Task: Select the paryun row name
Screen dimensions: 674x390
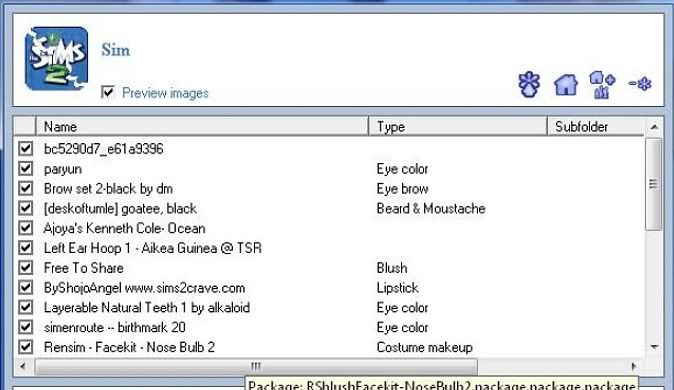Action: (63, 169)
